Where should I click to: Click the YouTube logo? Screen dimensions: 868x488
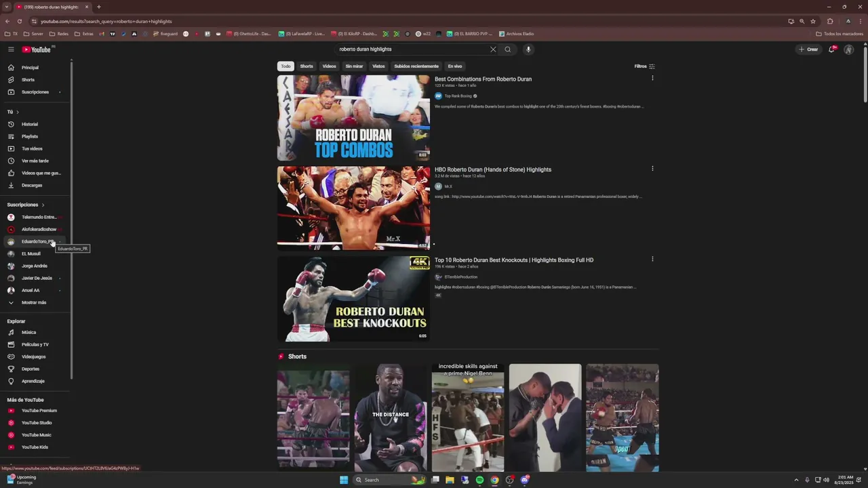tap(37, 49)
